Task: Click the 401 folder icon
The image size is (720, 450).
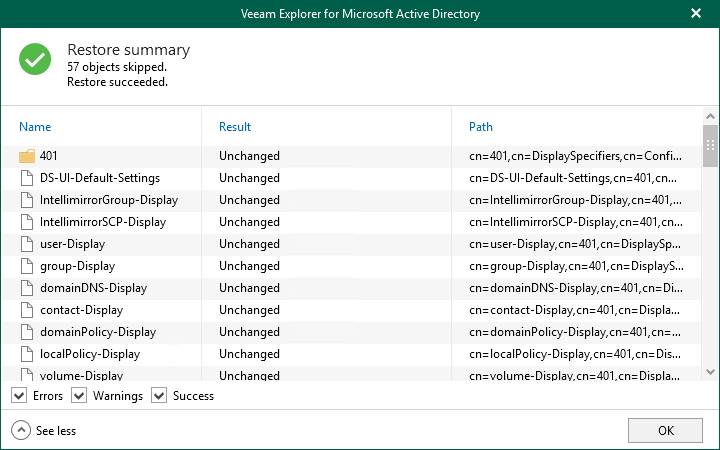Action: (x=27, y=156)
